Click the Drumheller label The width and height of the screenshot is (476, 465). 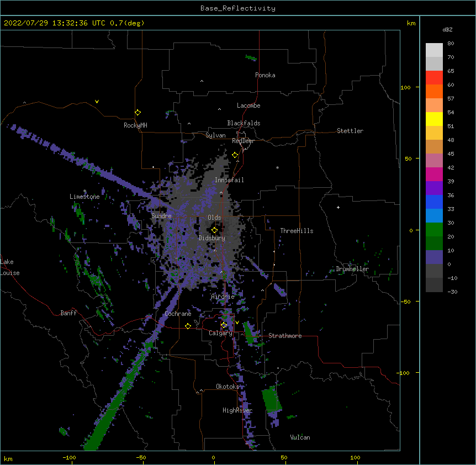click(352, 269)
